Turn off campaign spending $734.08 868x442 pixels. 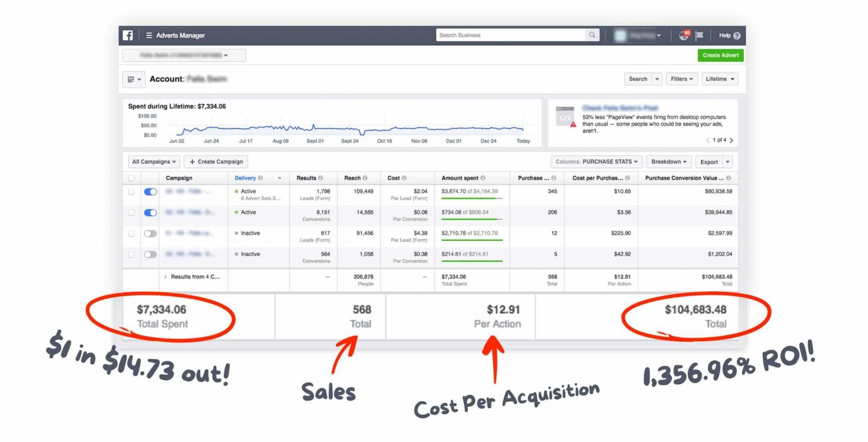point(151,213)
